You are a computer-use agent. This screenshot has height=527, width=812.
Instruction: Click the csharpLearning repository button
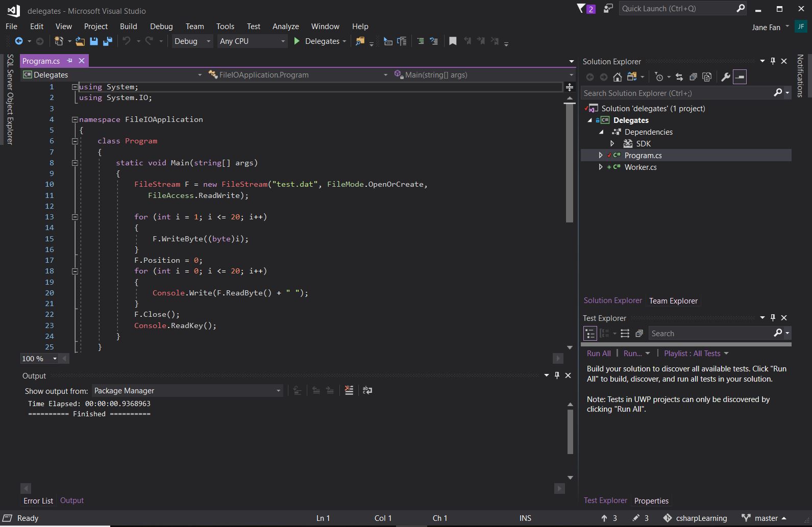(695, 518)
